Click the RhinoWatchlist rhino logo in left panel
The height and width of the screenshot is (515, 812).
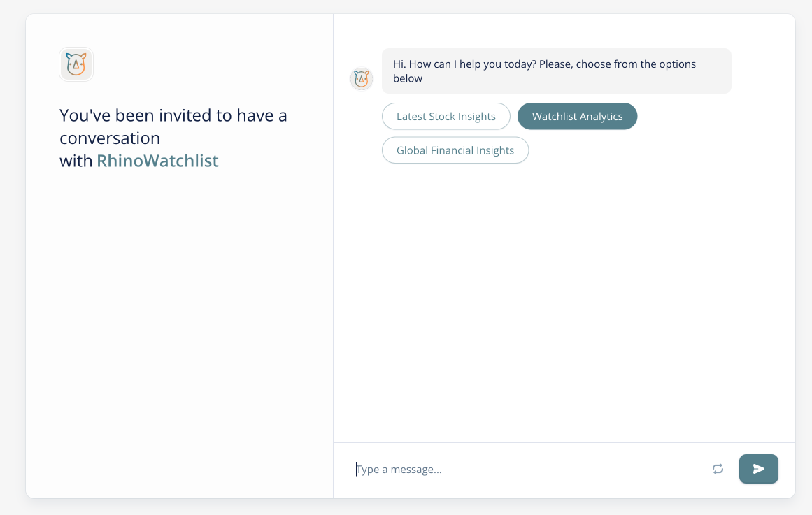[x=76, y=64]
